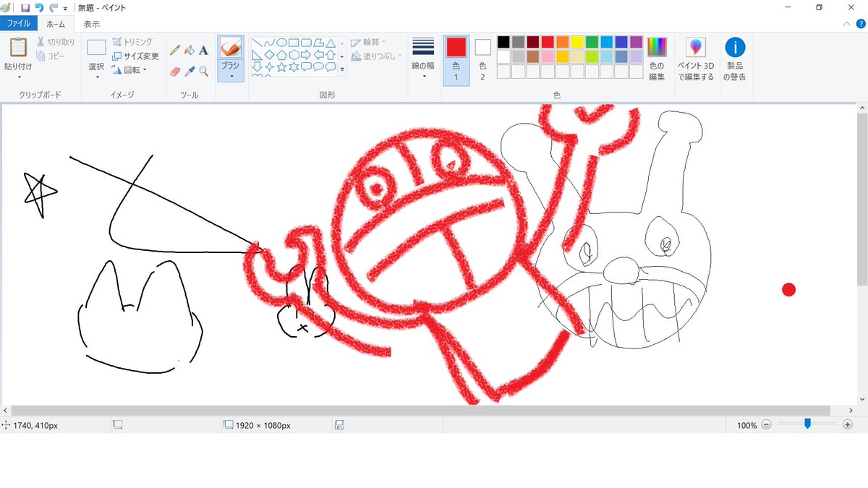This screenshot has height=488, width=868.
Task: Click the zoom out minus button
Action: pos(767,425)
